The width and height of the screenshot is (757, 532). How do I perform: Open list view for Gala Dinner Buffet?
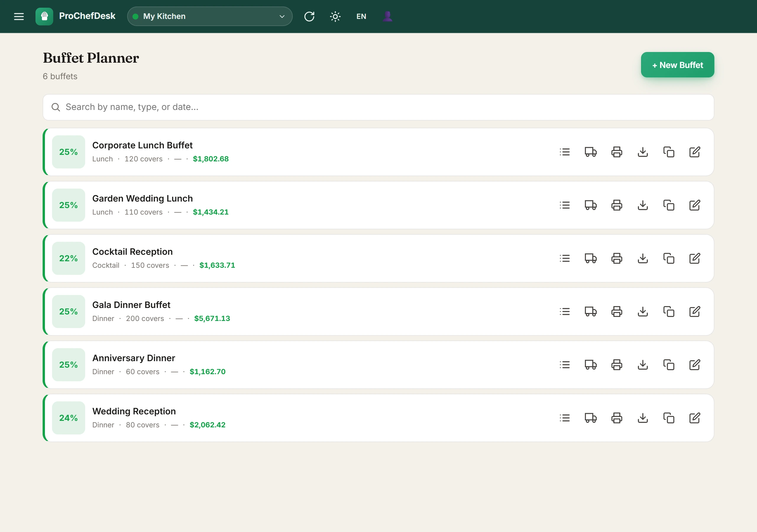point(564,312)
